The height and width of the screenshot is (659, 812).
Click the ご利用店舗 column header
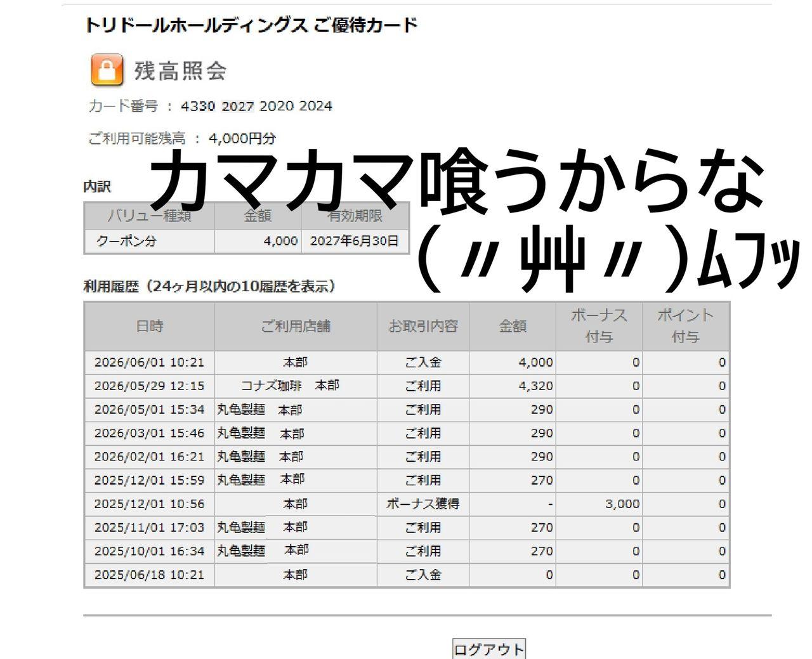point(296,326)
